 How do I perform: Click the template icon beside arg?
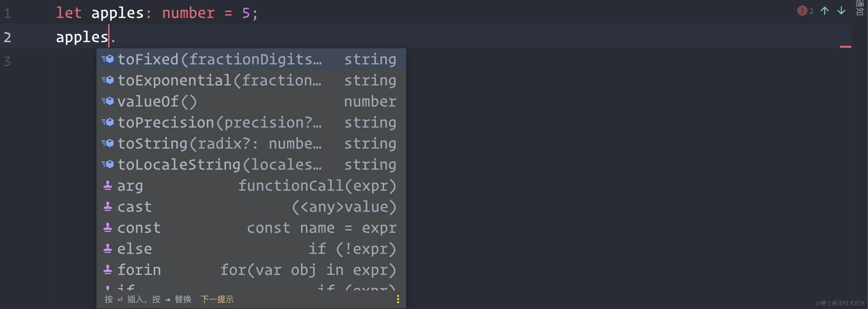(x=108, y=186)
